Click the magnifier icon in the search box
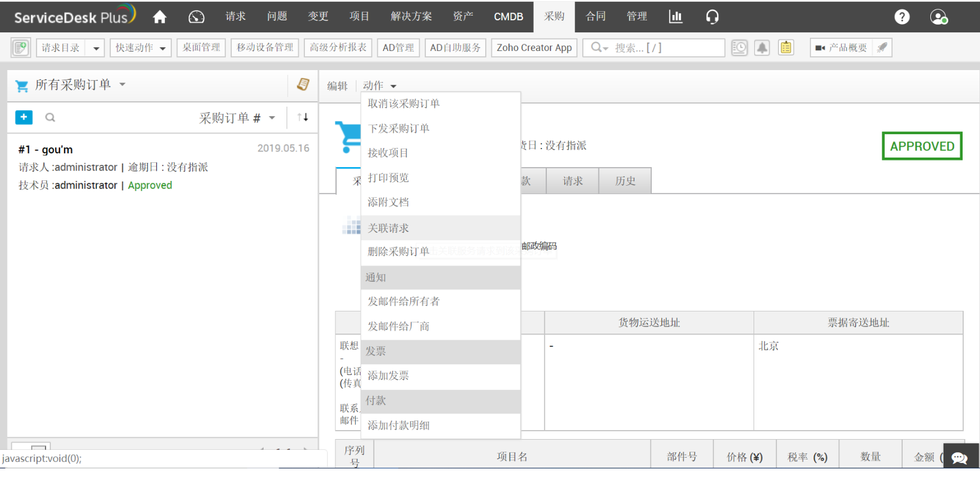Screen dimensions: 980x478 (597, 47)
